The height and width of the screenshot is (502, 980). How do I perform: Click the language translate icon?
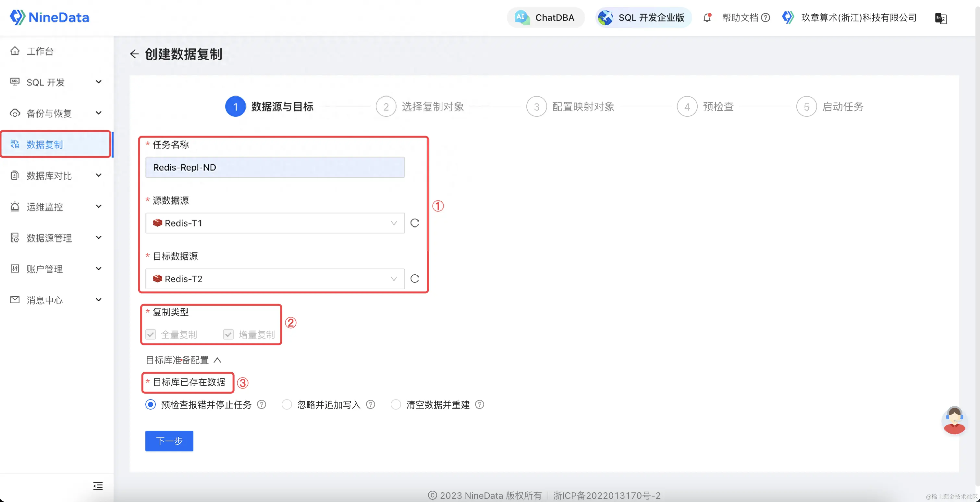(940, 18)
